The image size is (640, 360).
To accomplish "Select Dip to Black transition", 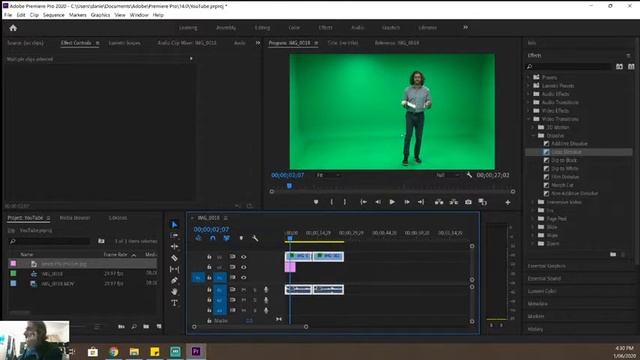I will 564,160.
